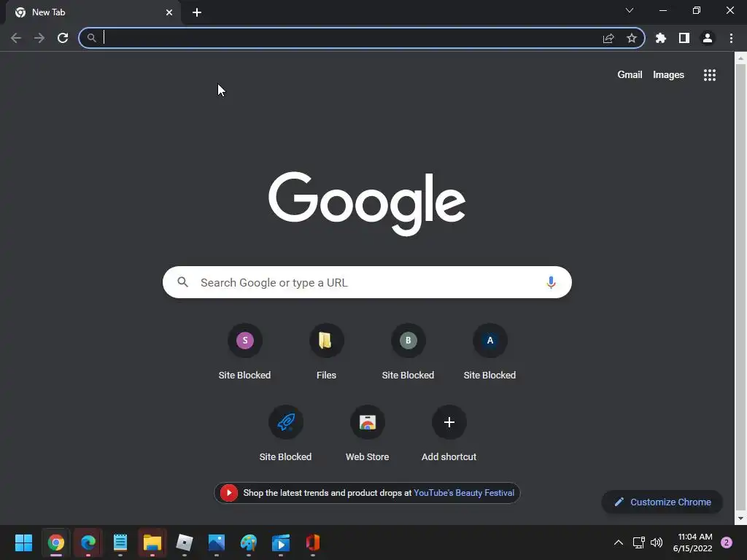Click the volume speaker icon in the tray

(657, 542)
